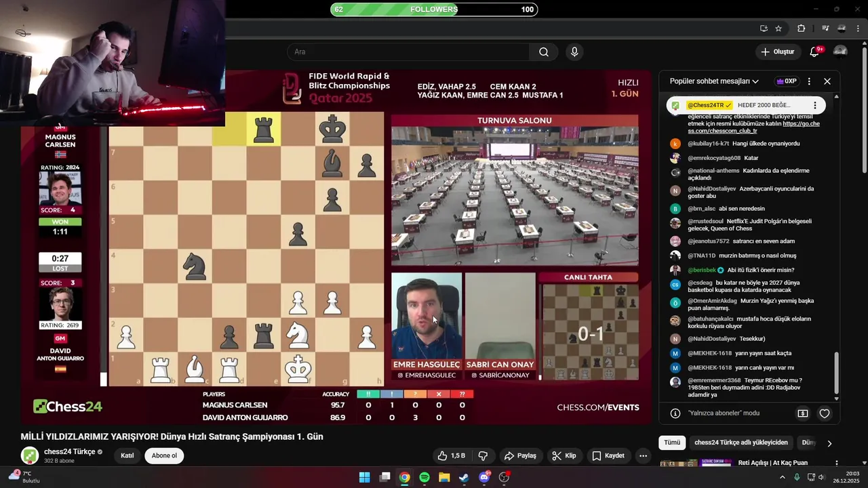Open Chrome three-dot menu
Viewport: 868px width, 488px height.
point(858,28)
